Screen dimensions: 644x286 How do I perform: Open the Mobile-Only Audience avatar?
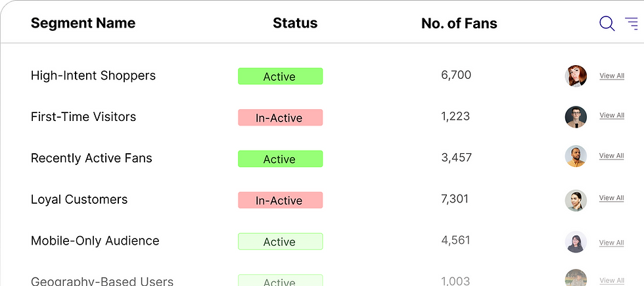(576, 242)
